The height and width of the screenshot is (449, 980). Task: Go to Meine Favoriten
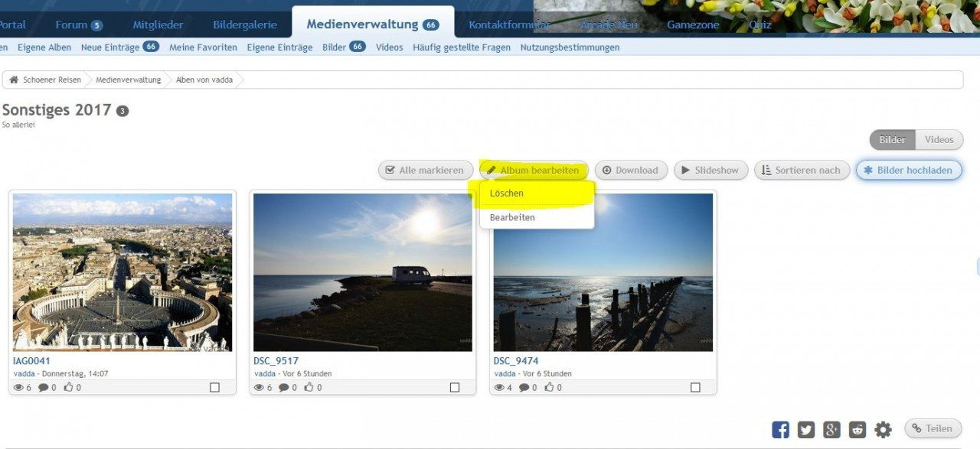point(203,47)
